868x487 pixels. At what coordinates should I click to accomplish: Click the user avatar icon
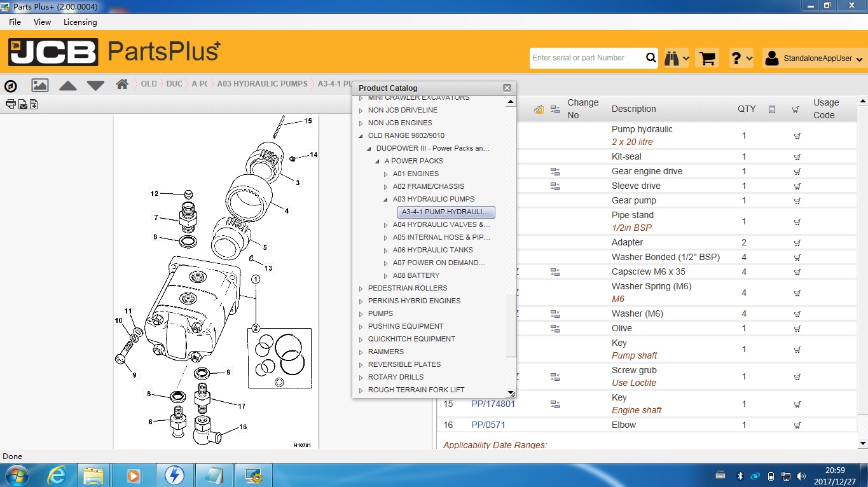click(x=772, y=58)
